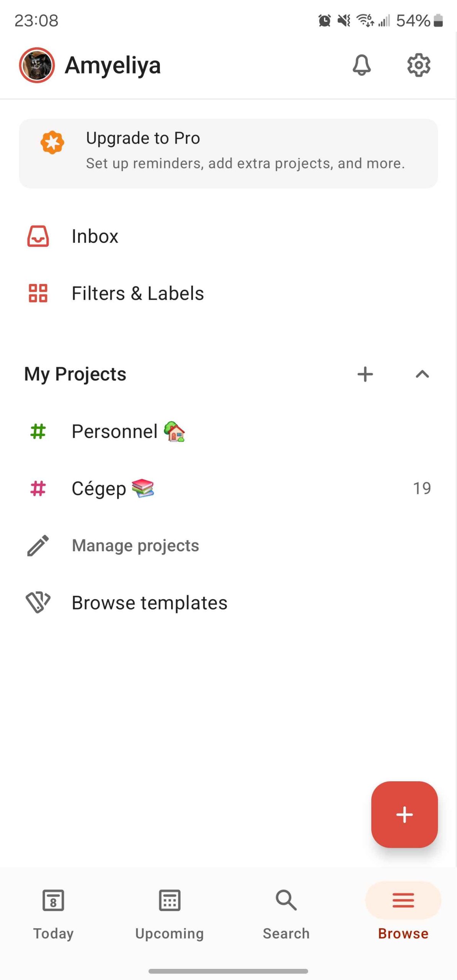The height and width of the screenshot is (980, 457).
Task: Open the Personnel project
Action: pos(115,431)
